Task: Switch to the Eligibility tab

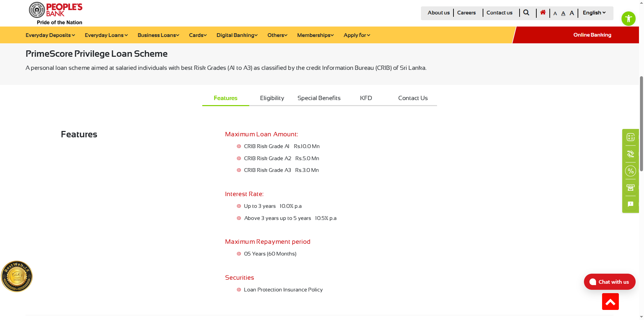Action: coord(272,98)
